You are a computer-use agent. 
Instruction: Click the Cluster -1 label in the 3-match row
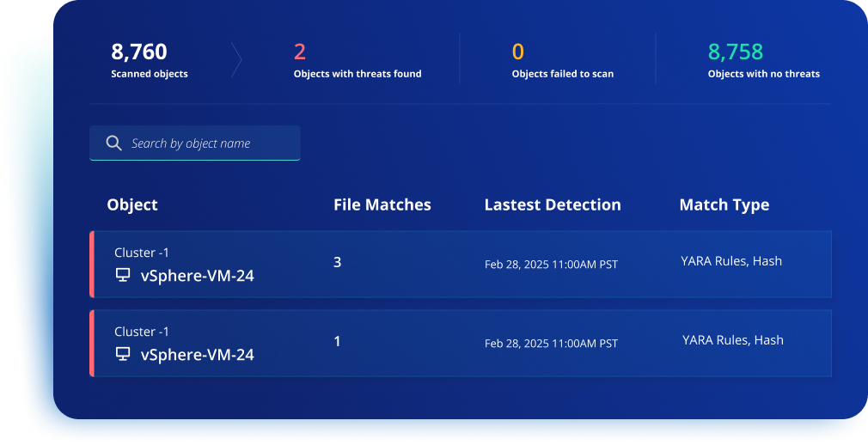pos(142,253)
